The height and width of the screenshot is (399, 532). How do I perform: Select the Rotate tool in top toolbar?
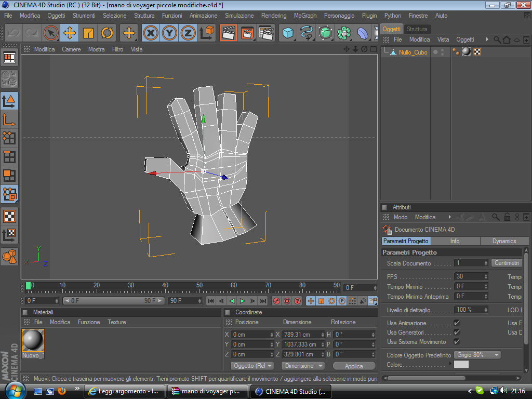(108, 33)
